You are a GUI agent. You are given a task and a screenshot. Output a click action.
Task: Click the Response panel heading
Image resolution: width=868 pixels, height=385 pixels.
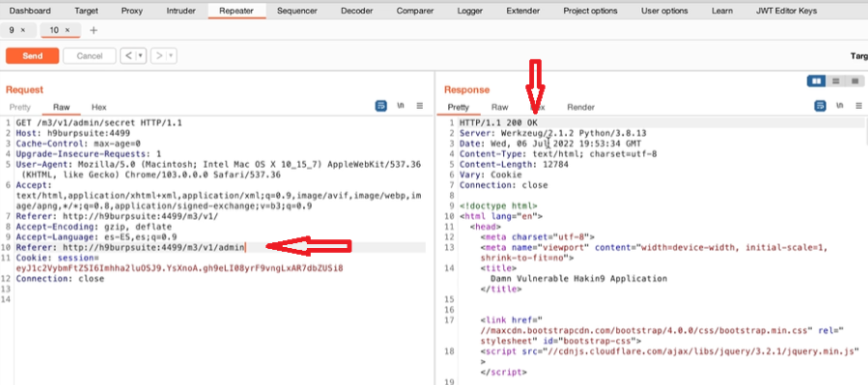(466, 90)
